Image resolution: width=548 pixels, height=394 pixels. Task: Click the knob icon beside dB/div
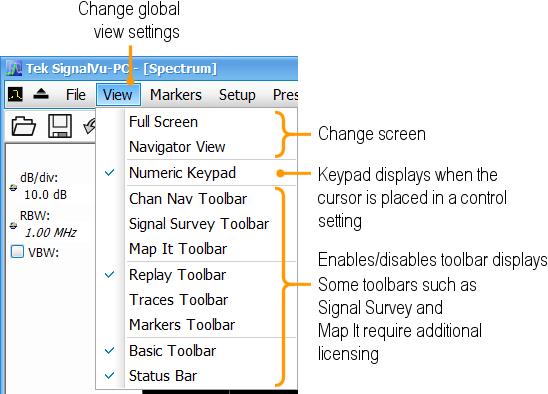click(x=13, y=188)
